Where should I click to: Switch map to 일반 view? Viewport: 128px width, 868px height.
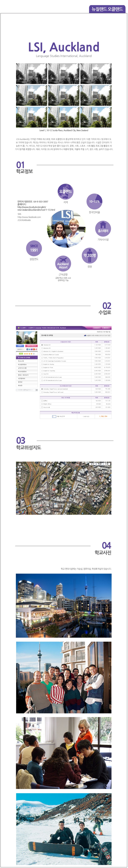92,464
